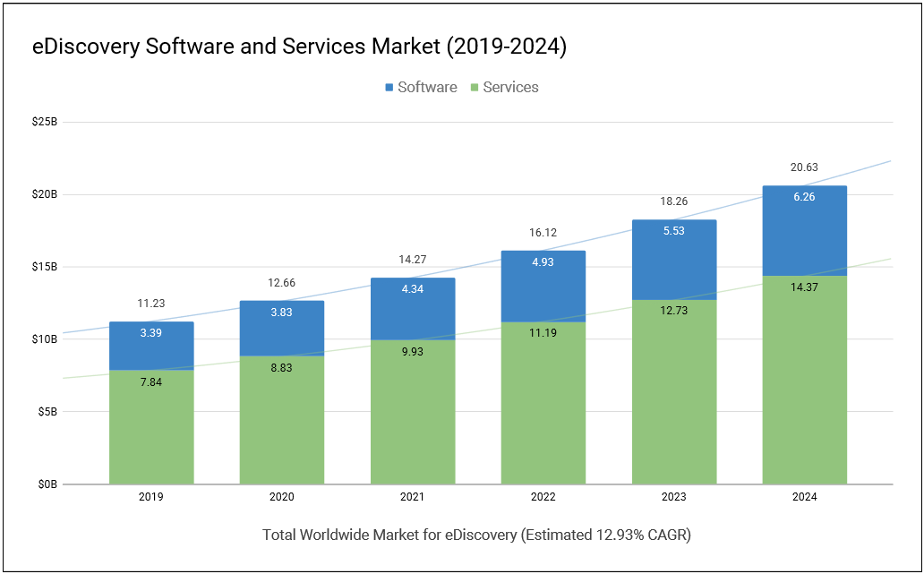Viewport: 924px width, 574px height.
Task: Select the 20.63 total label above 2024
Action: (x=804, y=167)
